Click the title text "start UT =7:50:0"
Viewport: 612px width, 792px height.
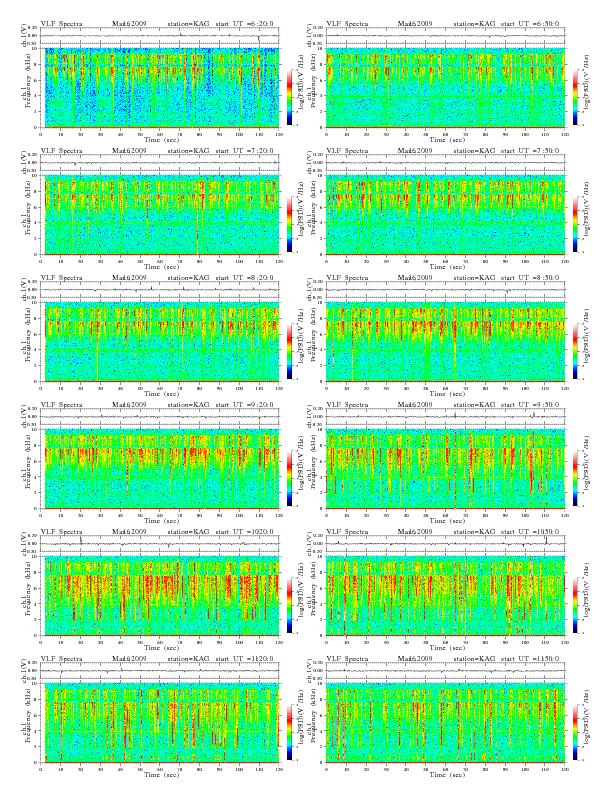530,151
